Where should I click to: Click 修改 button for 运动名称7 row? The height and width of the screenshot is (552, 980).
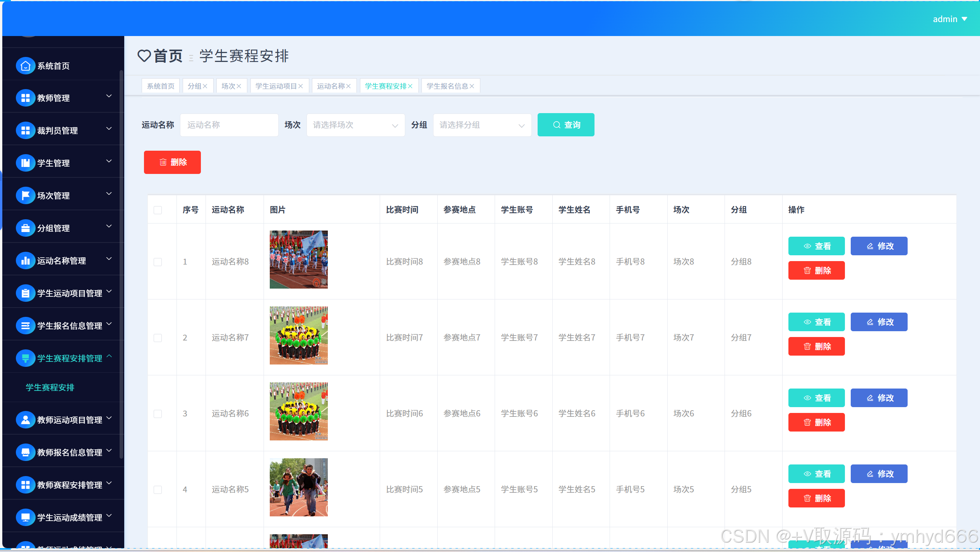879,322
